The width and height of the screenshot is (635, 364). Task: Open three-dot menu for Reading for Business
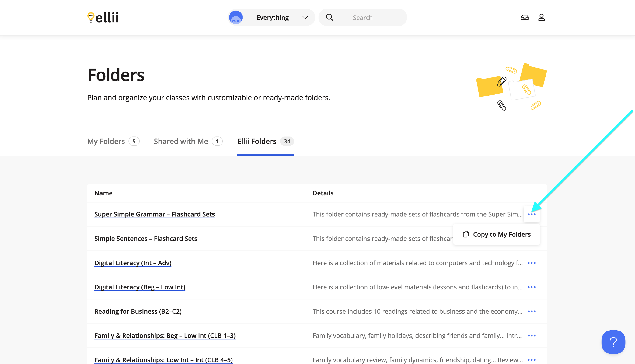point(531,312)
